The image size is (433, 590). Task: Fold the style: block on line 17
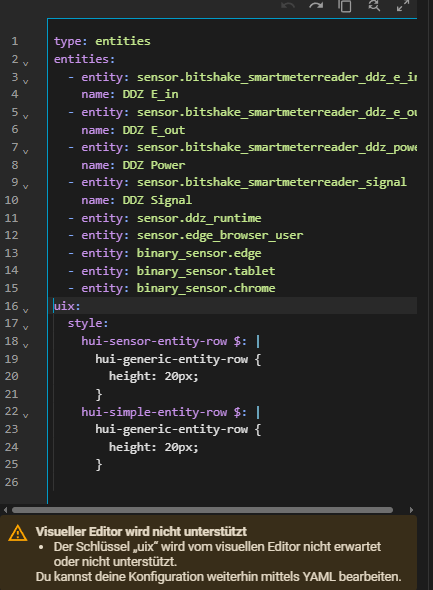pos(25,328)
